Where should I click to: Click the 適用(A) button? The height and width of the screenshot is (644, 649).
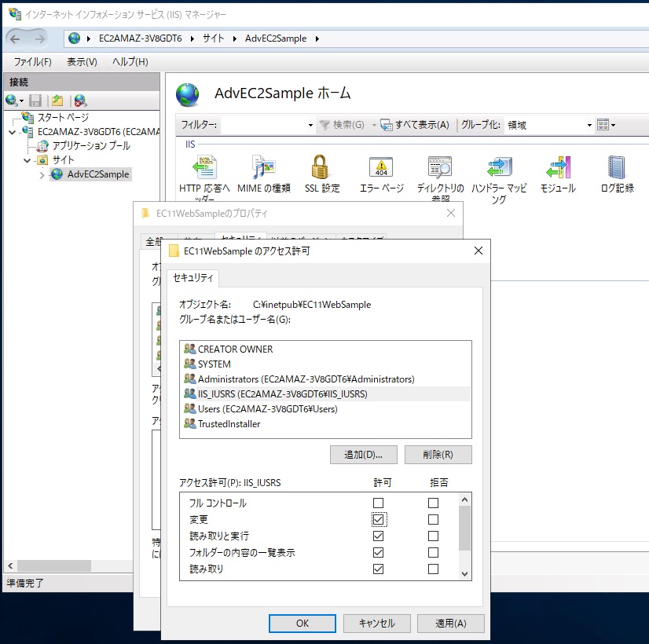pos(451,624)
